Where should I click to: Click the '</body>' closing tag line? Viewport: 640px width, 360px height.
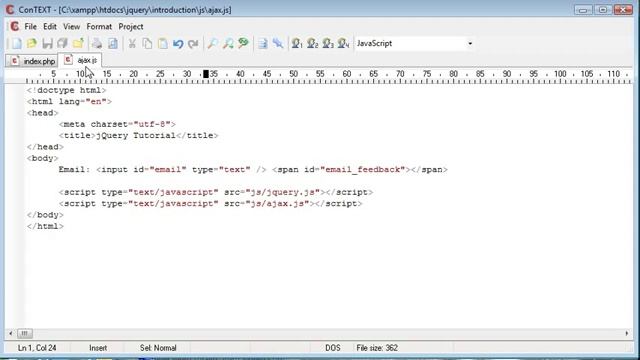tap(45, 215)
